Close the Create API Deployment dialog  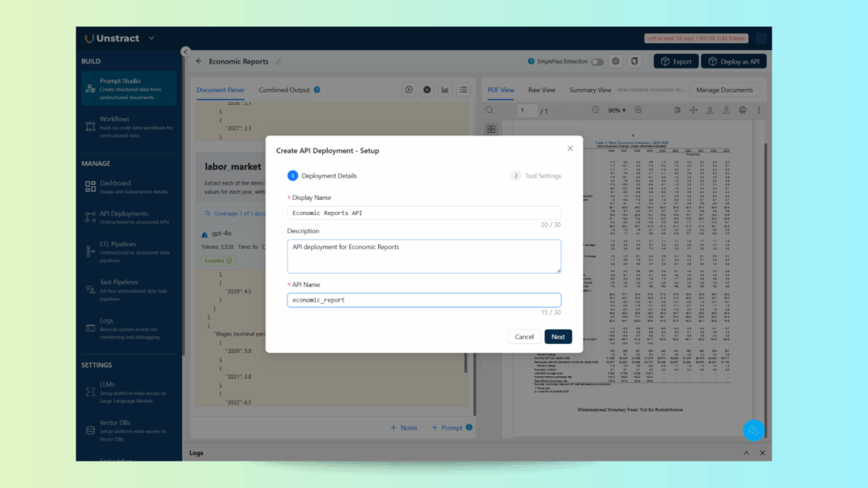click(x=570, y=148)
